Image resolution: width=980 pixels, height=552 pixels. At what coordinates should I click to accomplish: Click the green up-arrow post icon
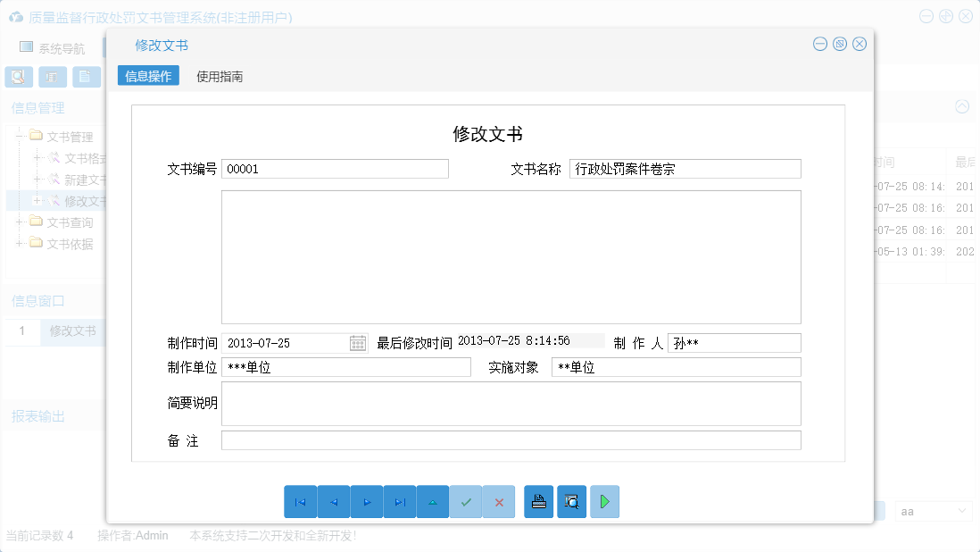[433, 501]
